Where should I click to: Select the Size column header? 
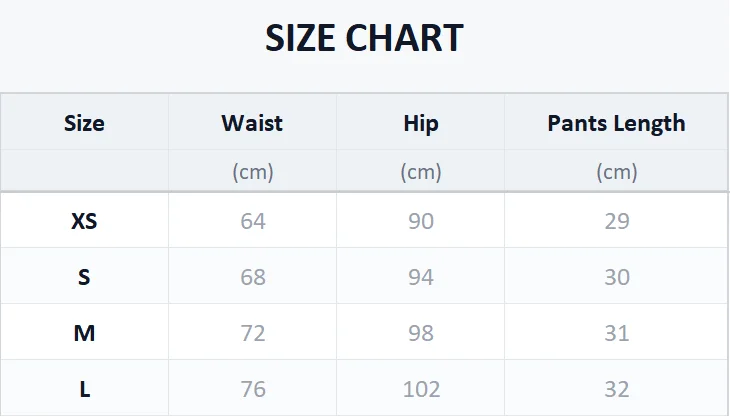pyautogui.click(x=84, y=123)
